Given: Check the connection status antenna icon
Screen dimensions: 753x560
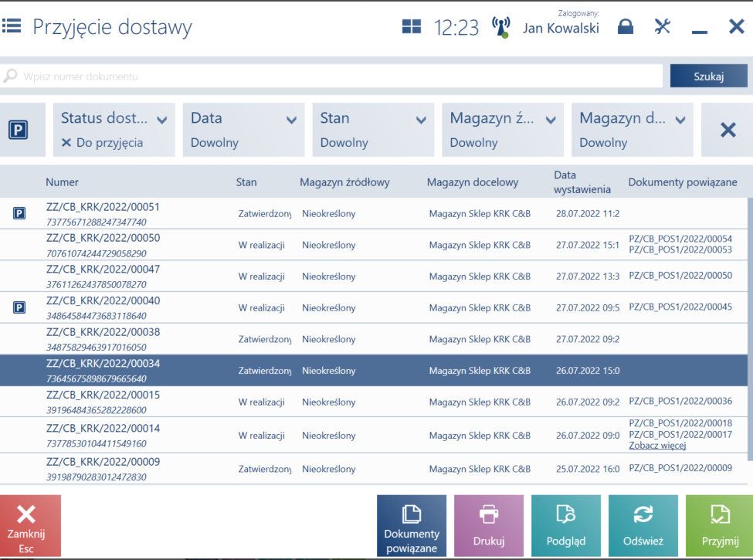Looking at the screenshot, I should (x=501, y=27).
